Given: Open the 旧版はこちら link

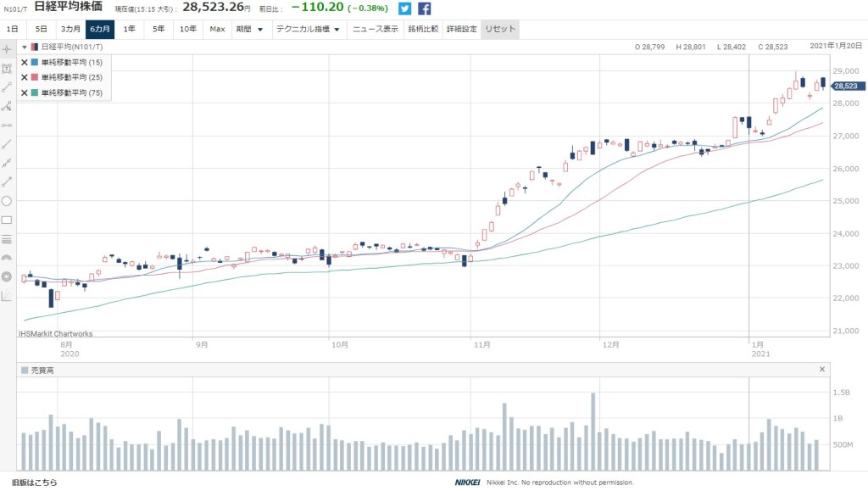Looking at the screenshot, I should (35, 483).
